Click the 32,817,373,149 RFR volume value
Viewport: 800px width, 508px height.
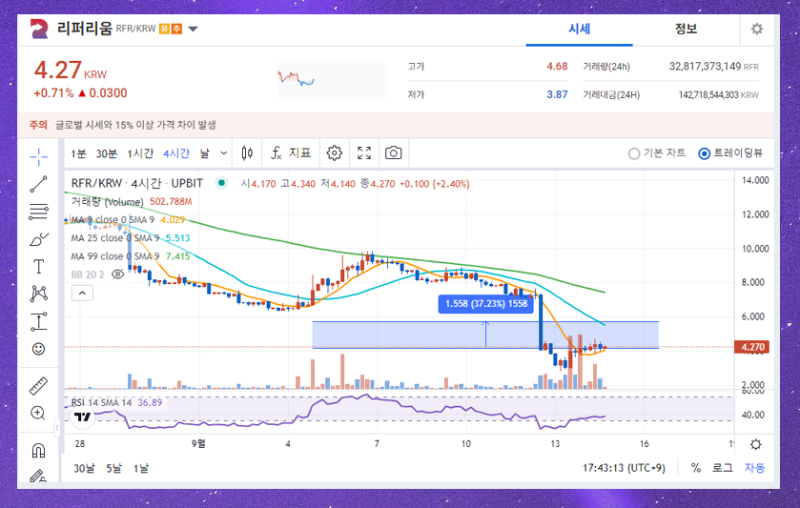coord(713,66)
